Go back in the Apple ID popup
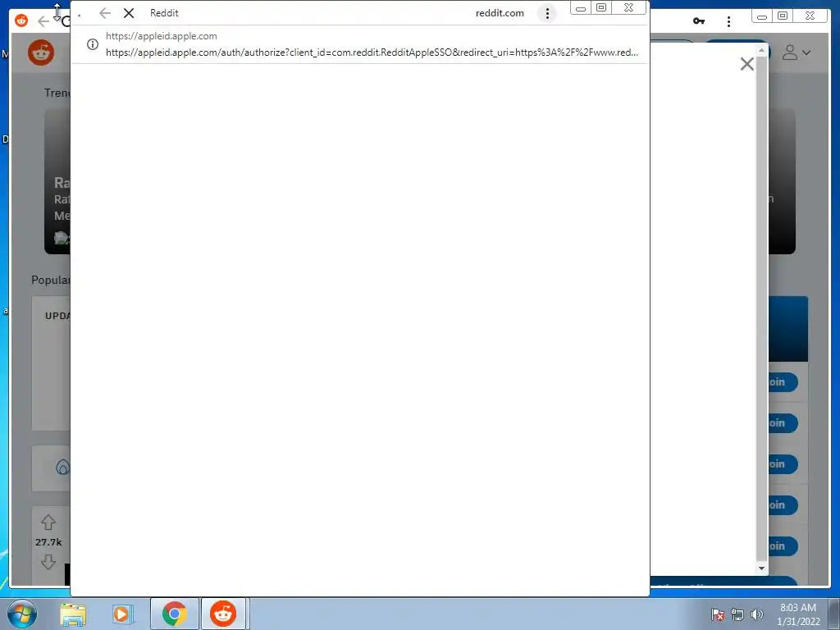840x630 pixels. click(105, 13)
